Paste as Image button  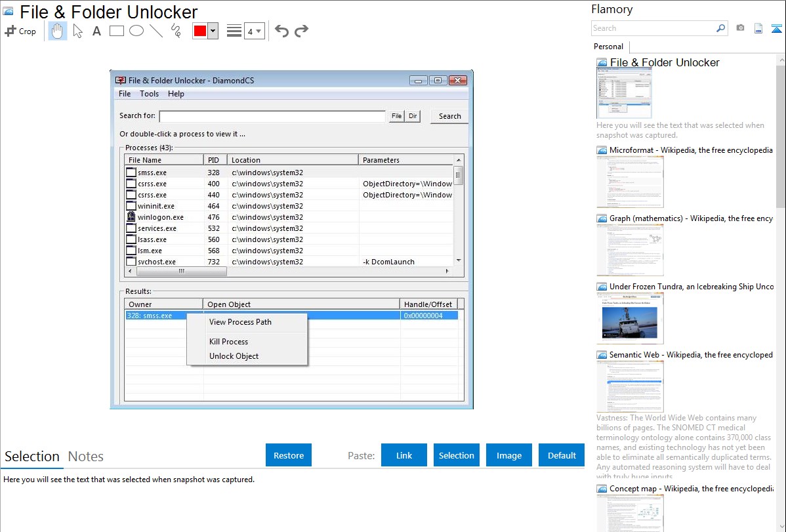coord(508,455)
